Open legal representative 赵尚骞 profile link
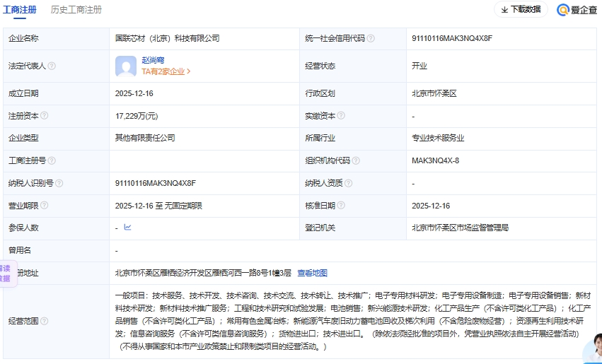This screenshot has width=602, height=364. 153,60
